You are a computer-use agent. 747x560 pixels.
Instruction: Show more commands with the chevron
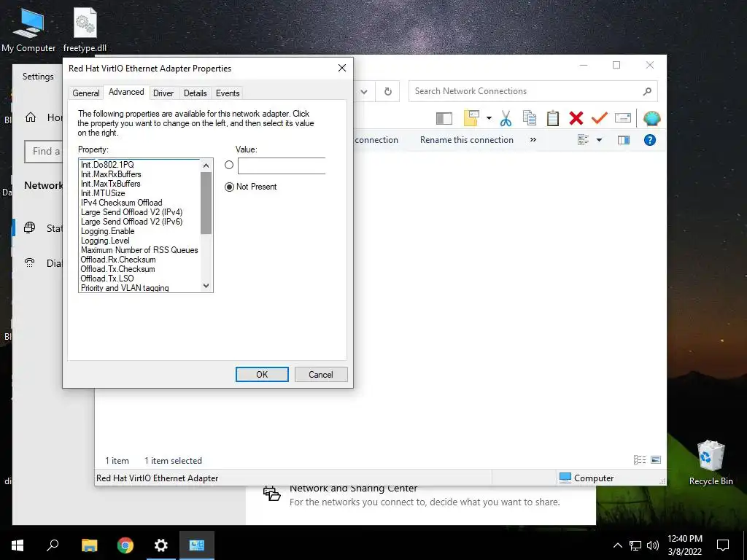pos(533,139)
